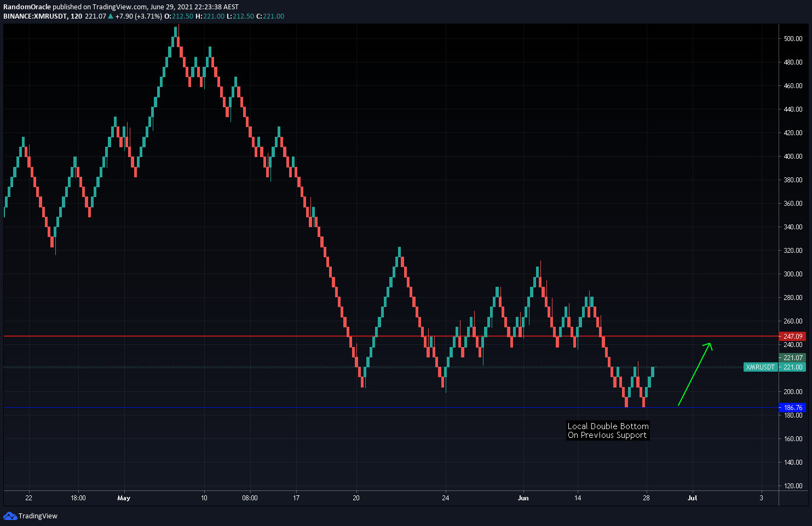The width and height of the screenshot is (812, 526).
Task: Click the '28' date axis label
Action: tap(646, 498)
